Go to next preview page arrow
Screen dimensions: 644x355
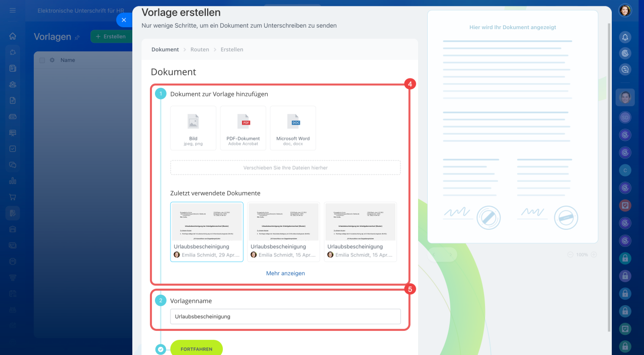(451, 254)
